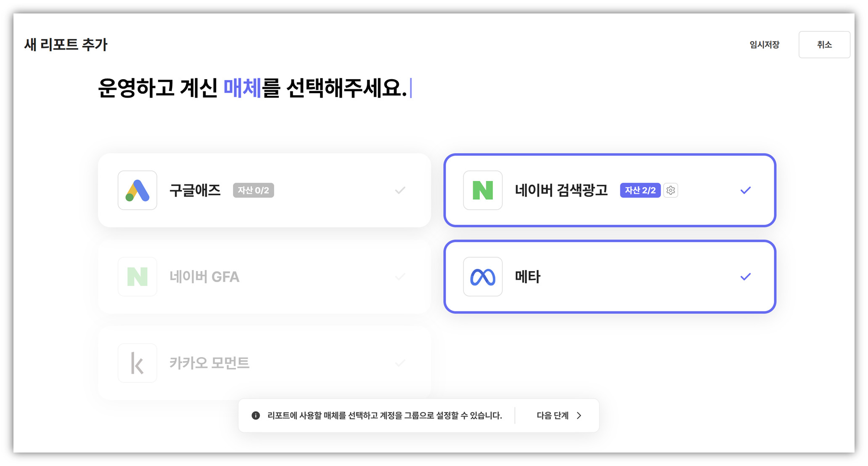The width and height of the screenshot is (868, 466).
Task: Click the 임시저장 button
Action: point(764,45)
